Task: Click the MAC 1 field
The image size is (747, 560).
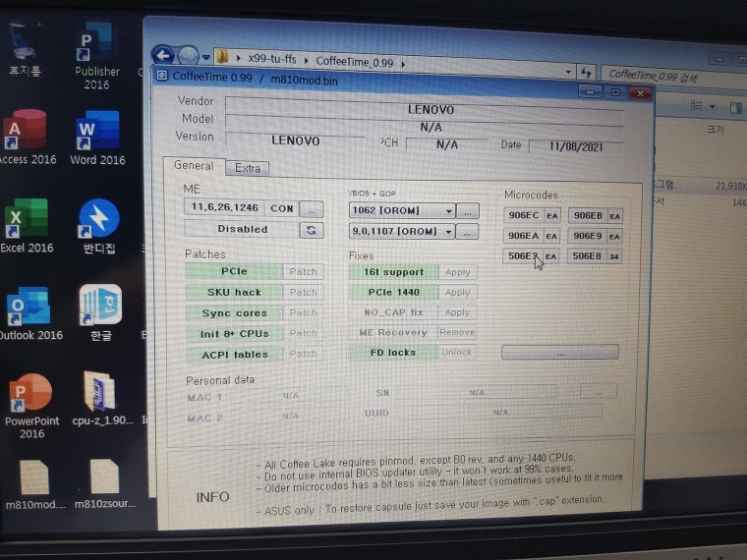Action: click(291, 395)
